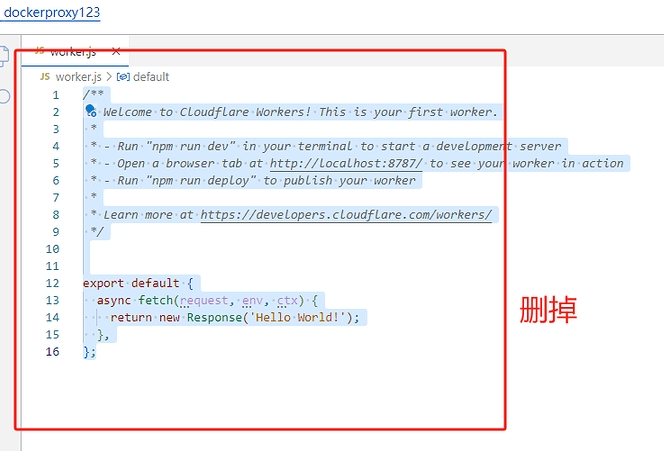The height and width of the screenshot is (451, 664).
Task: Open the http://localhost:8787/ link
Action: point(348,163)
